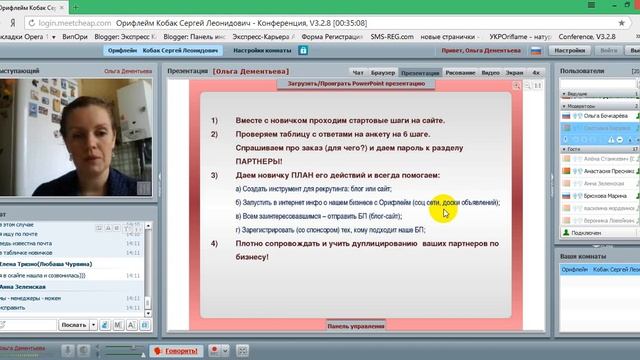Open the Панель управления bar under the slide
The width and height of the screenshot is (640, 360).
[356, 326]
